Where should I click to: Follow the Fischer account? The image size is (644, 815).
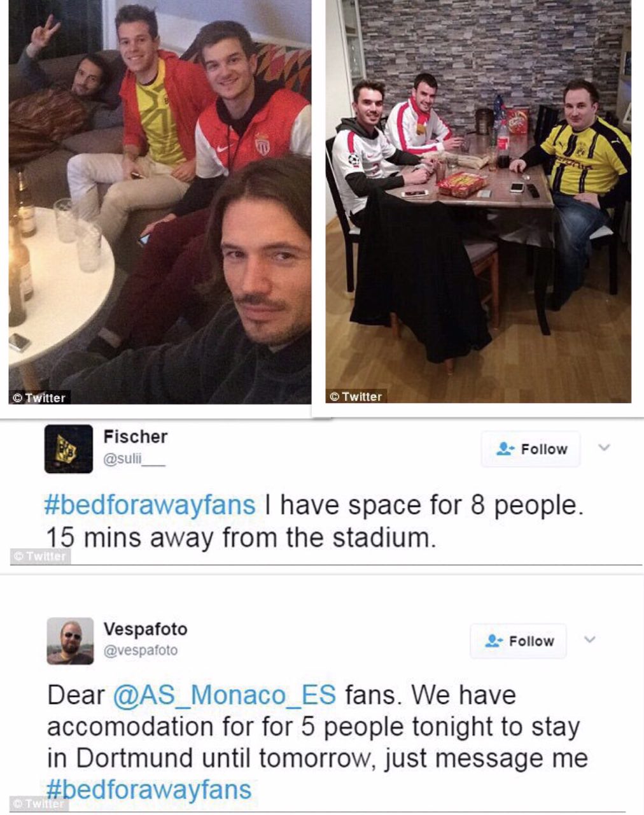pos(531,449)
